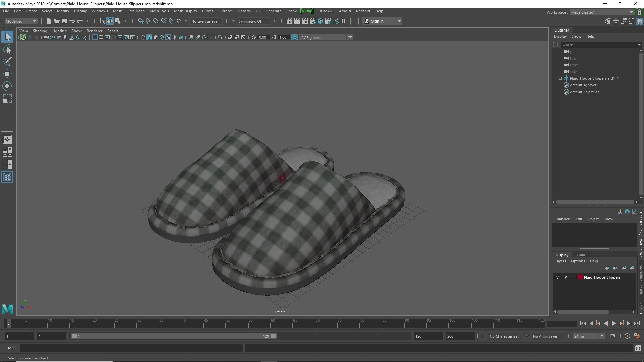
Task: Choose the Lasso Select tool
Action: [7, 49]
